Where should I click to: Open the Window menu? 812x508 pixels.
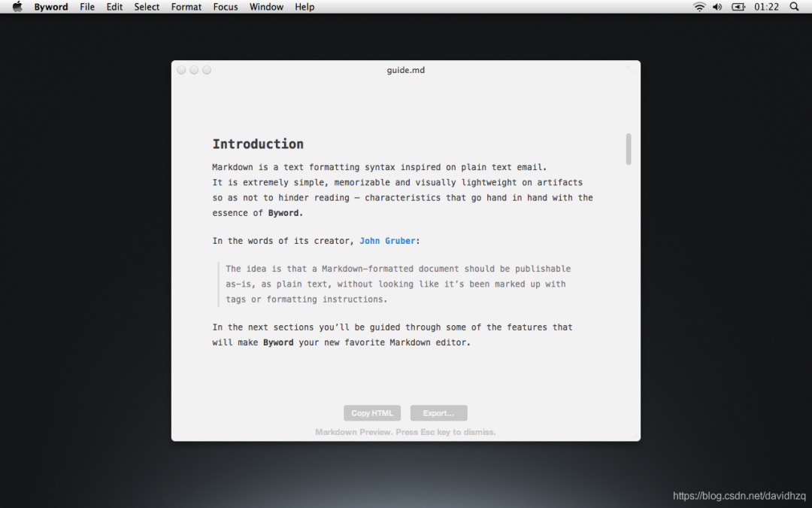(x=266, y=7)
